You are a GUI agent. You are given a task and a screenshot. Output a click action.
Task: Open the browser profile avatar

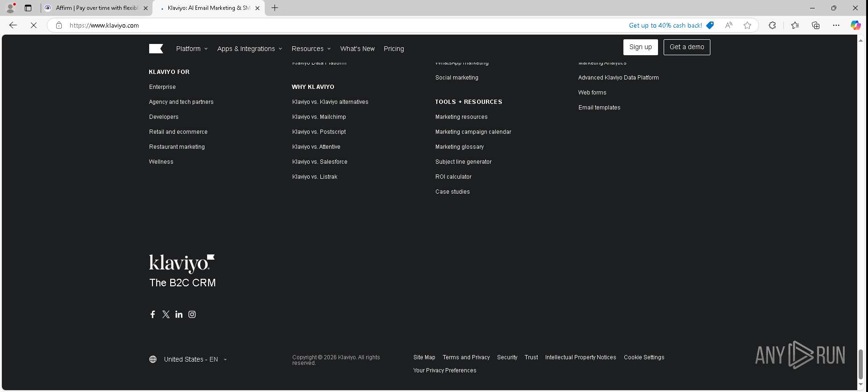(x=10, y=8)
